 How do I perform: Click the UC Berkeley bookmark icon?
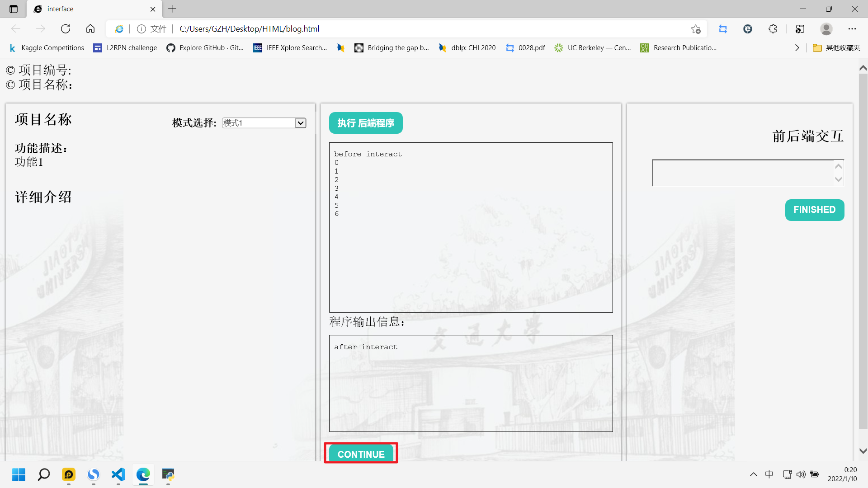coord(559,47)
